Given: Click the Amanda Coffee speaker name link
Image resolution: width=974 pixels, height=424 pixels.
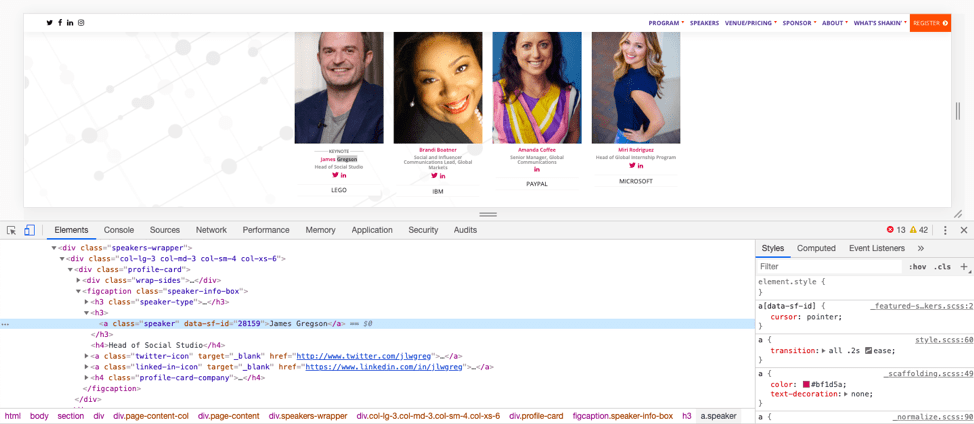Looking at the screenshot, I should pos(537,150).
